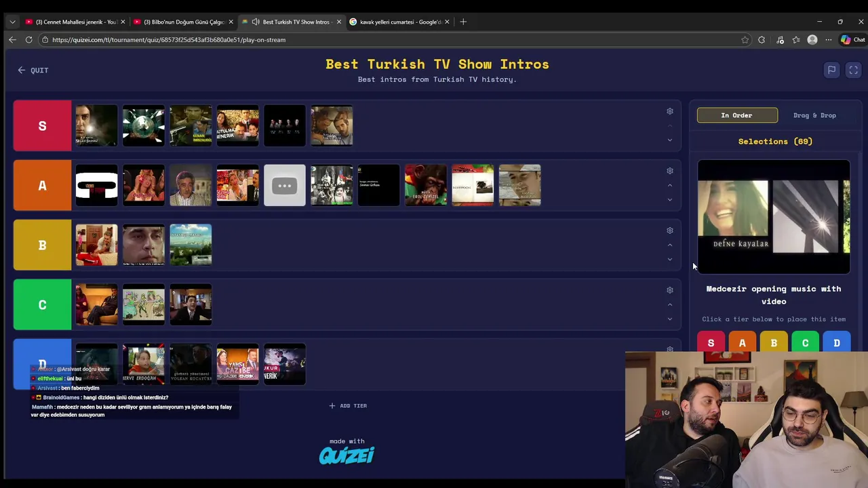The height and width of the screenshot is (488, 868).
Task: Open the browser tab search dropdown
Action: (x=12, y=22)
